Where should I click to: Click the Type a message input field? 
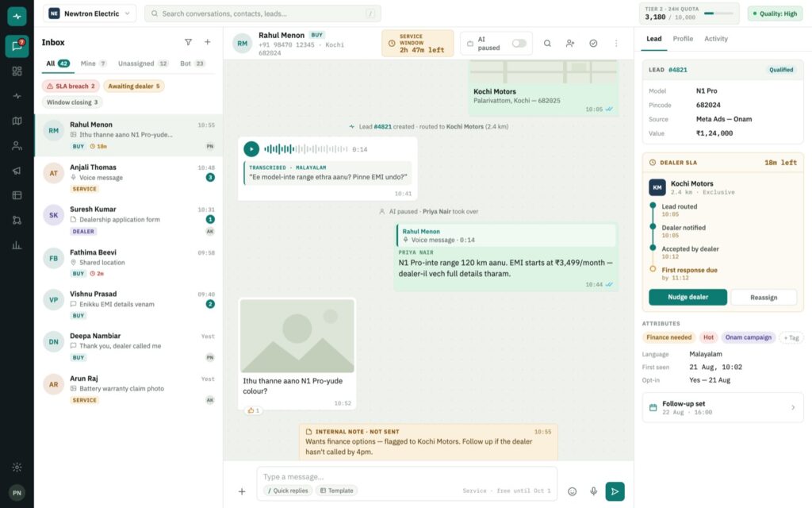point(407,476)
